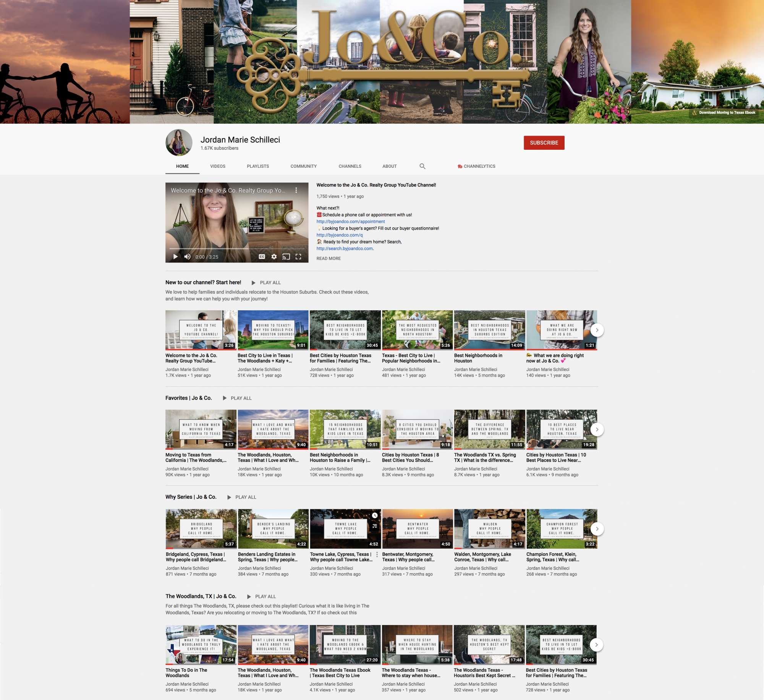Open 'The Woodlands TX vs. Spring TX' title

pyautogui.click(x=485, y=457)
